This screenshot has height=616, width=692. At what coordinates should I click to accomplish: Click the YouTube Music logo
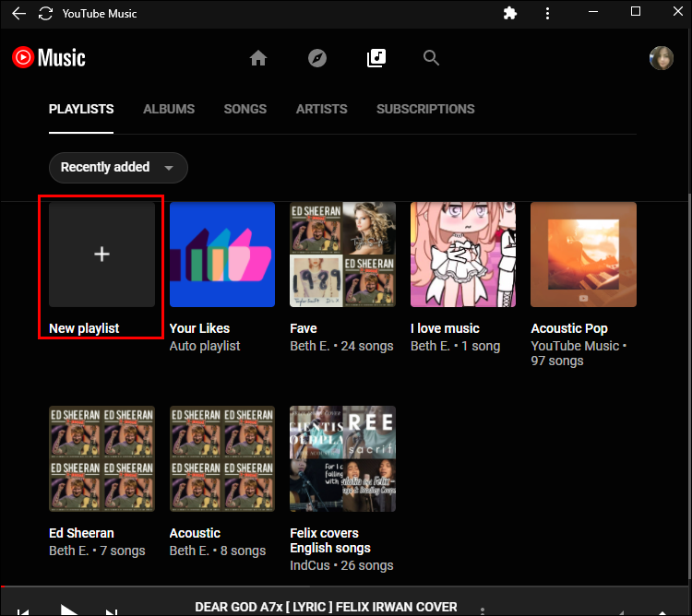49,58
